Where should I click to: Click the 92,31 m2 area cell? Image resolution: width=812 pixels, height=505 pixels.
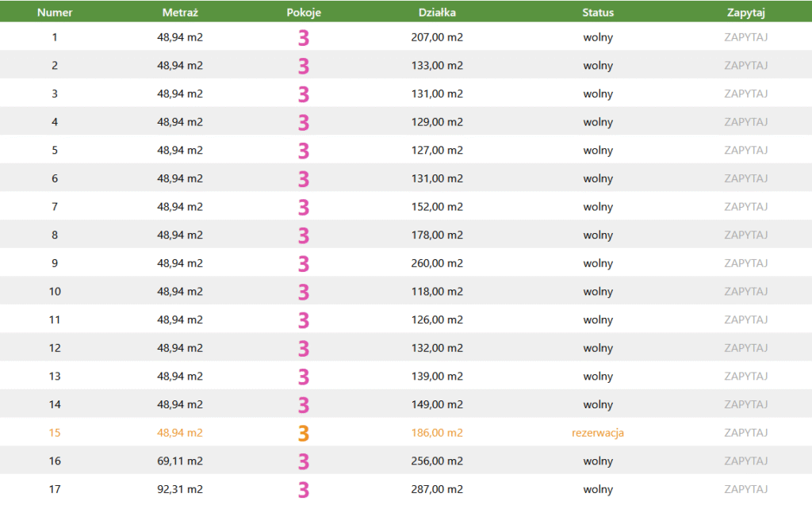180,490
